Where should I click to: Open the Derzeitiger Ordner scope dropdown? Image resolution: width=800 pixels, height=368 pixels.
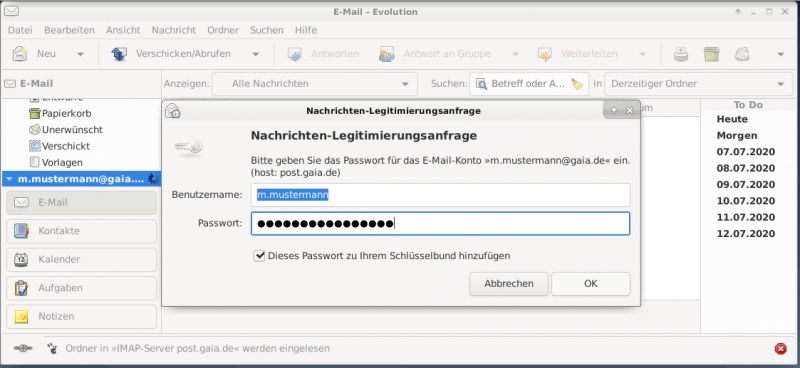[698, 84]
